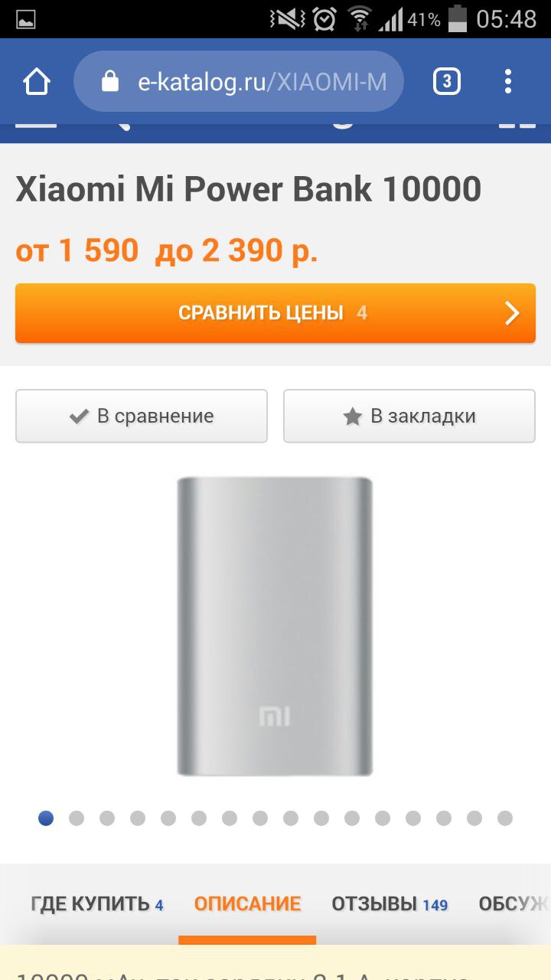Open the Chrome three-dot overflow menu
551x980 pixels.
point(508,81)
